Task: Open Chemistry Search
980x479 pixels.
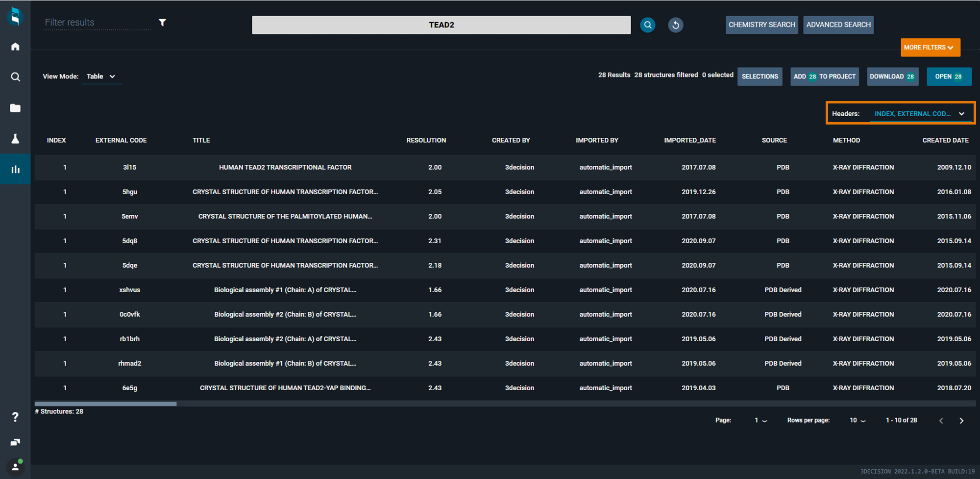Action: click(x=761, y=25)
